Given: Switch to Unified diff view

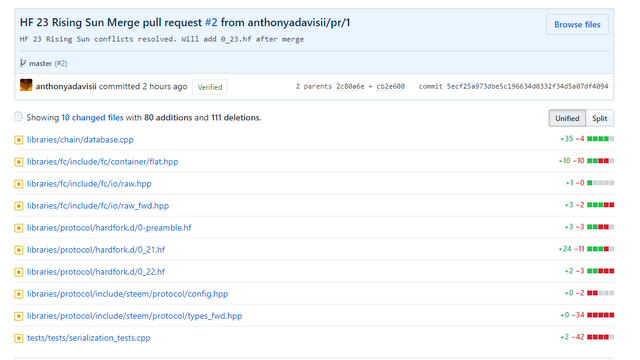Looking at the screenshot, I should [567, 118].
